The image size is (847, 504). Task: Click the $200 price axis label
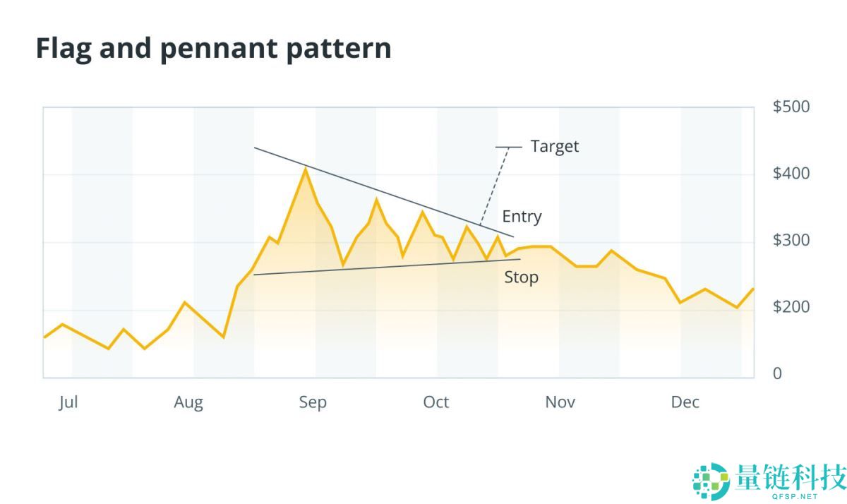[x=791, y=307]
